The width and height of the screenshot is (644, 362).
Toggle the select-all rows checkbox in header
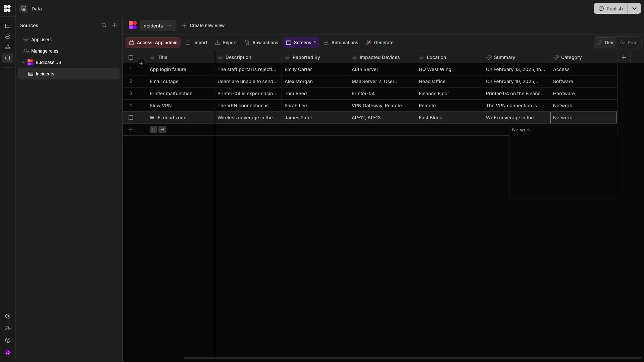tap(131, 57)
